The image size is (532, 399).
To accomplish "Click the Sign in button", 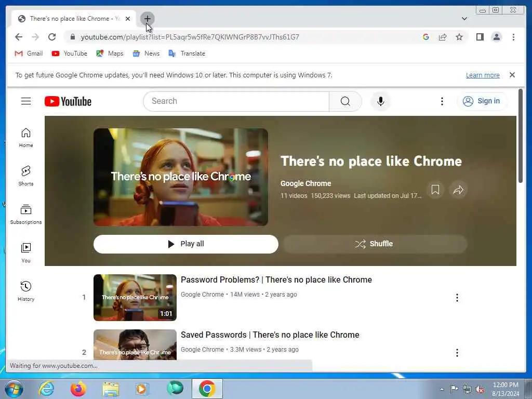I will pos(482,101).
